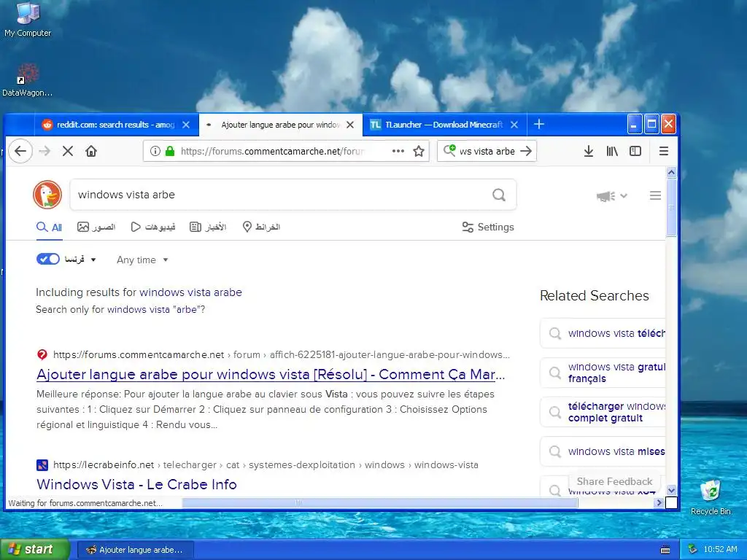747x560 pixels.
Task: Open the Library bookshelf icon
Action: (612, 151)
